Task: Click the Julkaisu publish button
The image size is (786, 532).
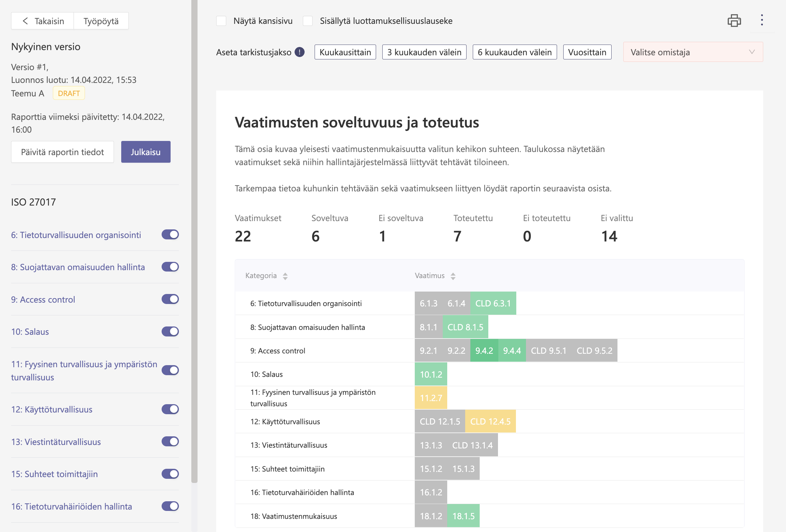Action: point(145,152)
